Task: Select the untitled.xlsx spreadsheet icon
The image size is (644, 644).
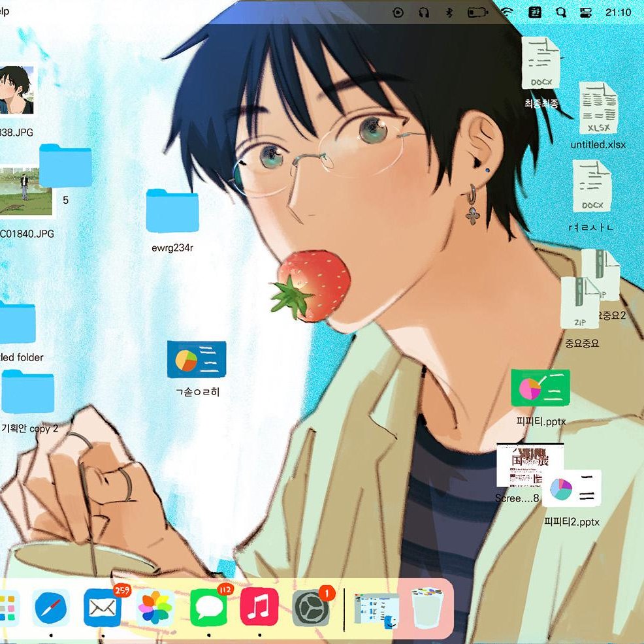Action: click(x=598, y=108)
